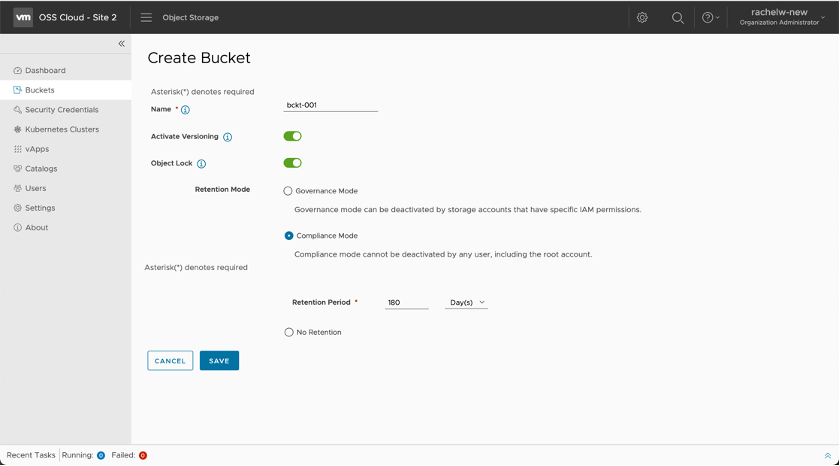Open the help menu dropdown
This screenshot has height=466, width=840.
pos(710,18)
